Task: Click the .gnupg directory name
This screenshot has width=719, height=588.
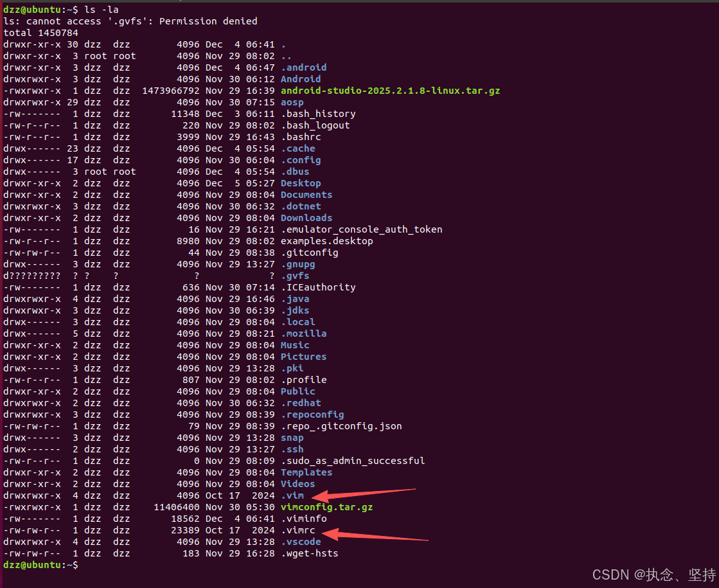Action: click(298, 264)
